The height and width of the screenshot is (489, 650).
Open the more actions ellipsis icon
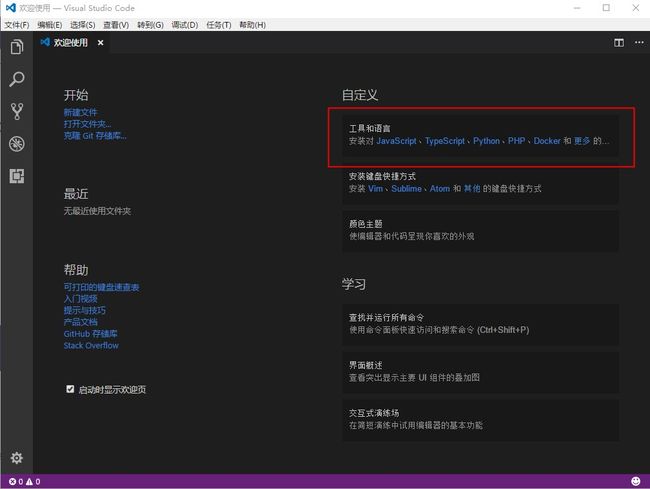[639, 42]
